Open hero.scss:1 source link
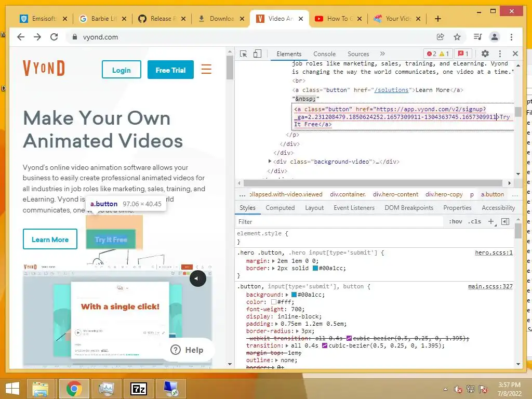The image size is (532, 399). pos(494,252)
